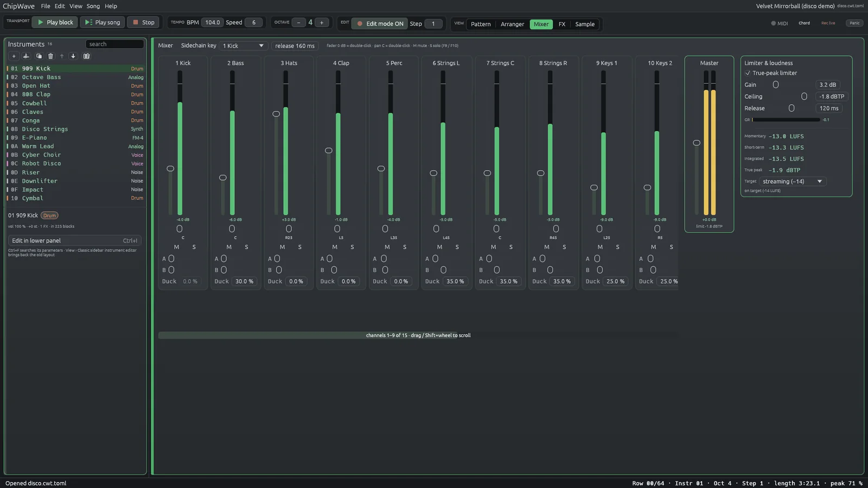868x488 pixels.
Task: Switch to the FX view tab
Action: coord(562,24)
